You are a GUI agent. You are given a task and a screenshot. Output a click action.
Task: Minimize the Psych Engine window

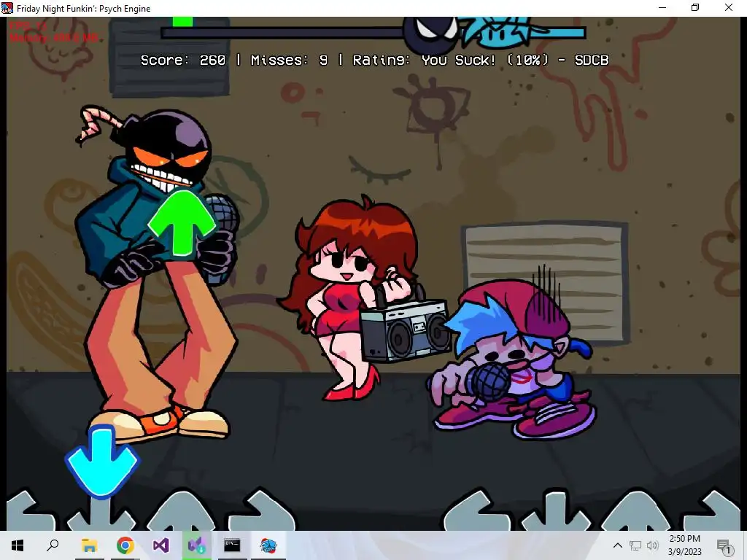pyautogui.click(x=662, y=7)
